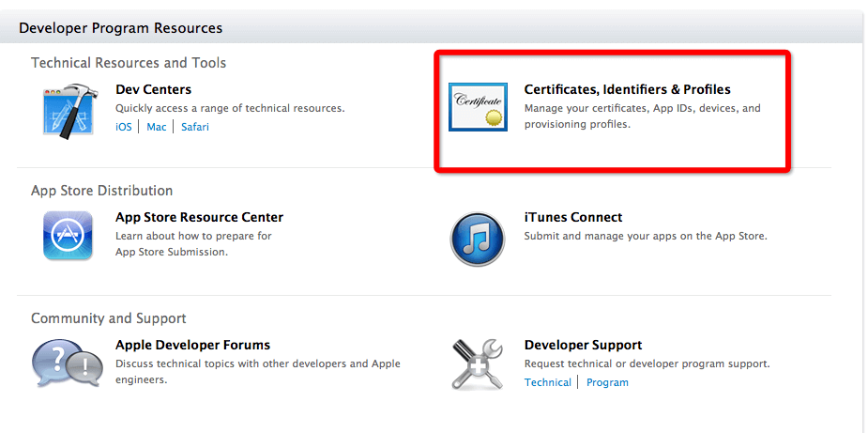Open the iTunes Connect title link
This screenshot has width=868, height=433.
coord(572,217)
